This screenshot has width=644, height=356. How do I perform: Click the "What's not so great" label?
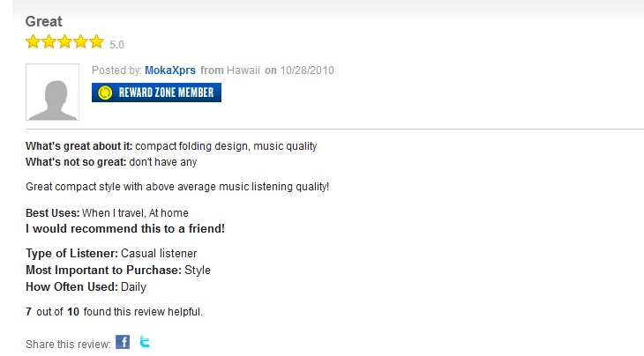point(76,162)
